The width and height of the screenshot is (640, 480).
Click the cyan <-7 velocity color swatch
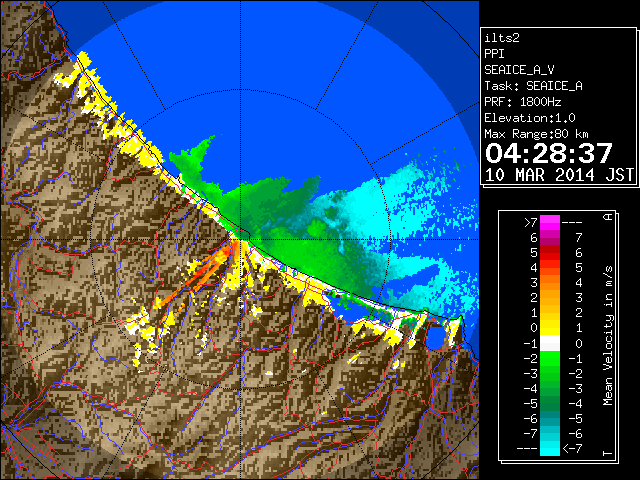click(x=550, y=448)
